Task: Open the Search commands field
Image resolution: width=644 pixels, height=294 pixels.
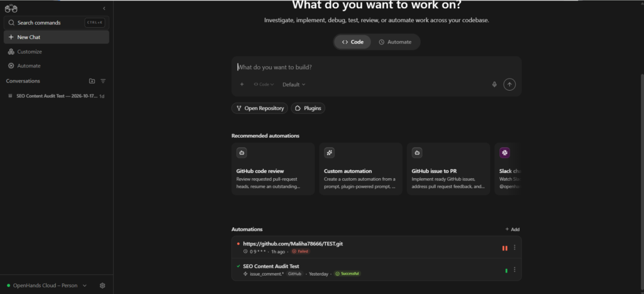Action: point(56,23)
